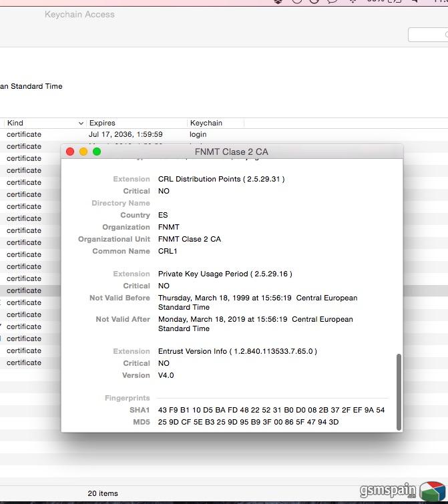Click the "Fingerprints" section label
448x504 pixels.
(x=128, y=399)
